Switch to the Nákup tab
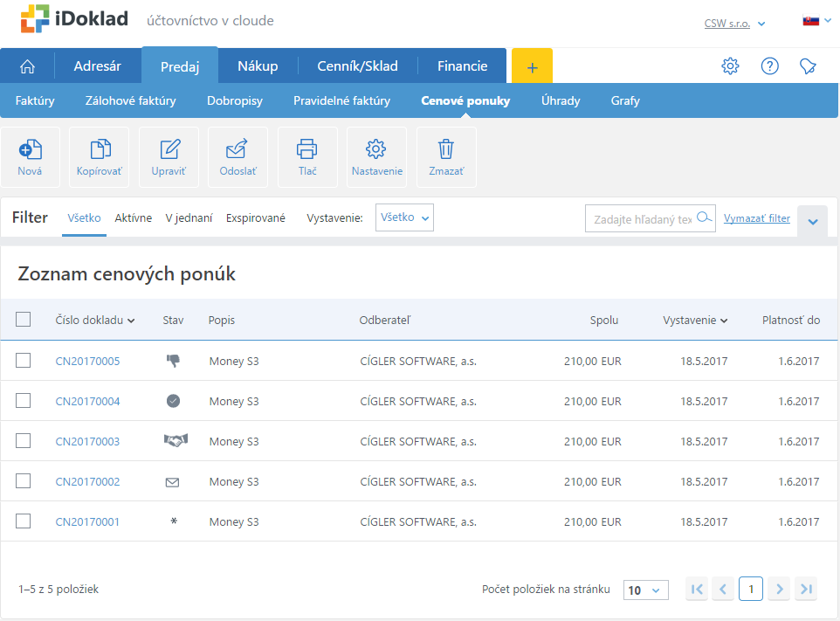Screen dimensions: 840x621 (258, 66)
